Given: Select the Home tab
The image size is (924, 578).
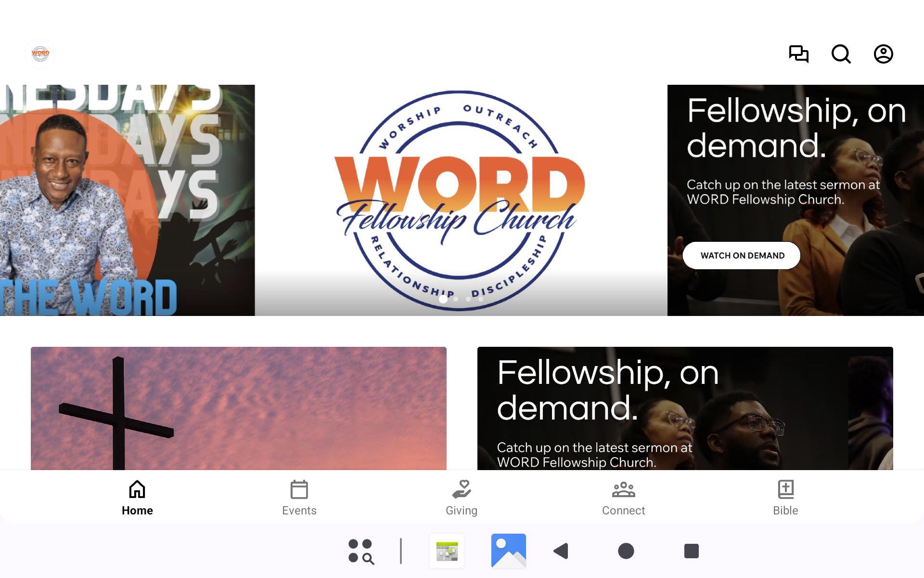Looking at the screenshot, I should tap(137, 498).
